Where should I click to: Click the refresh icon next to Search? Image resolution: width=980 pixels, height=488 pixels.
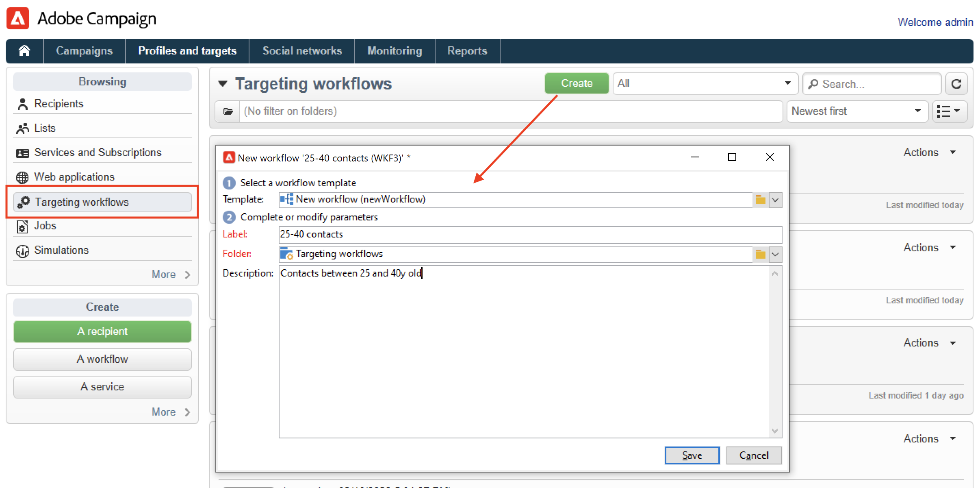pos(956,84)
